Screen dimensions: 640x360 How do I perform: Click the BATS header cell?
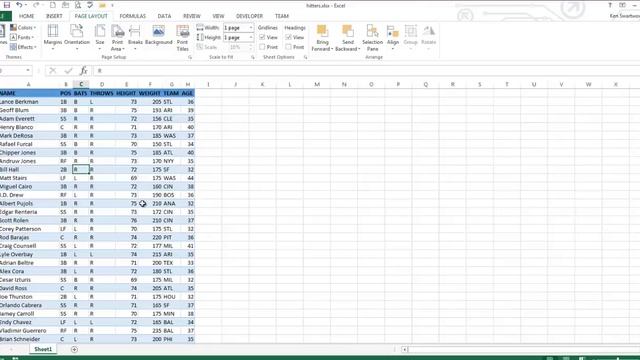point(81,93)
